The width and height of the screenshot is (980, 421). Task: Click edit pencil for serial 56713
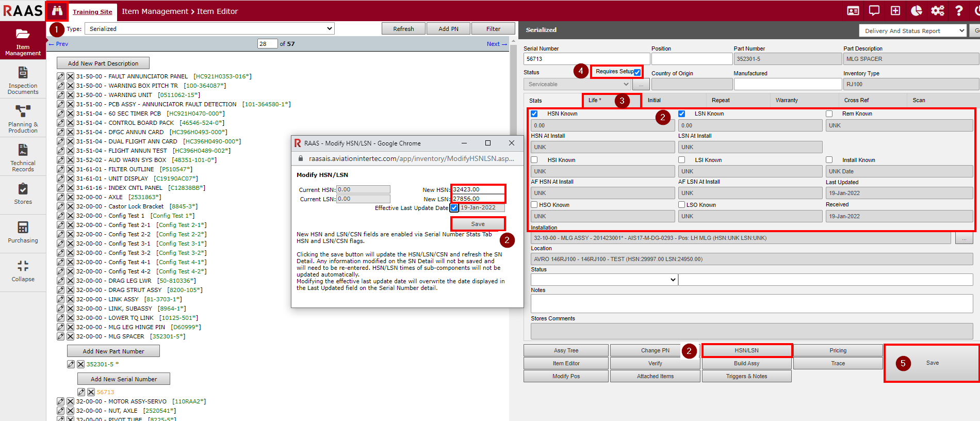click(x=81, y=392)
